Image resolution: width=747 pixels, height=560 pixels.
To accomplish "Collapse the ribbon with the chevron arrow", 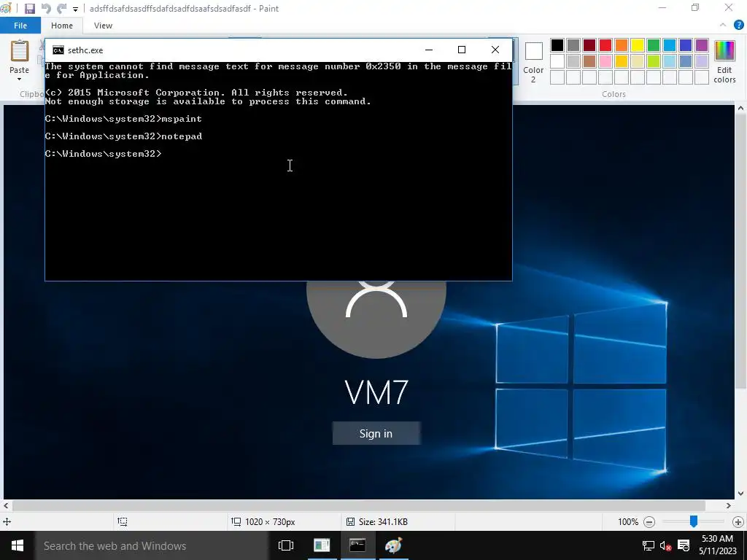I will pyautogui.click(x=723, y=26).
